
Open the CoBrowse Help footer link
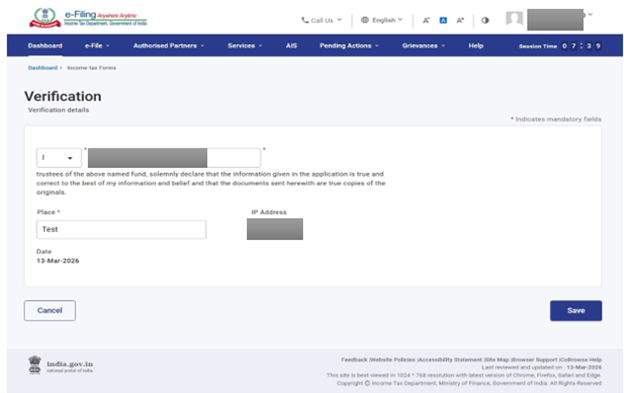(581, 360)
